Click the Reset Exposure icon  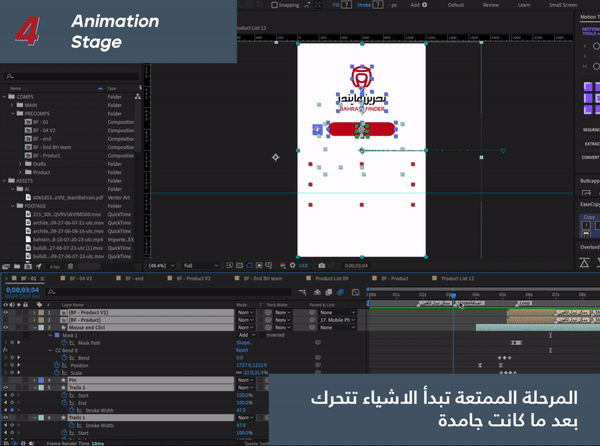click(x=293, y=265)
